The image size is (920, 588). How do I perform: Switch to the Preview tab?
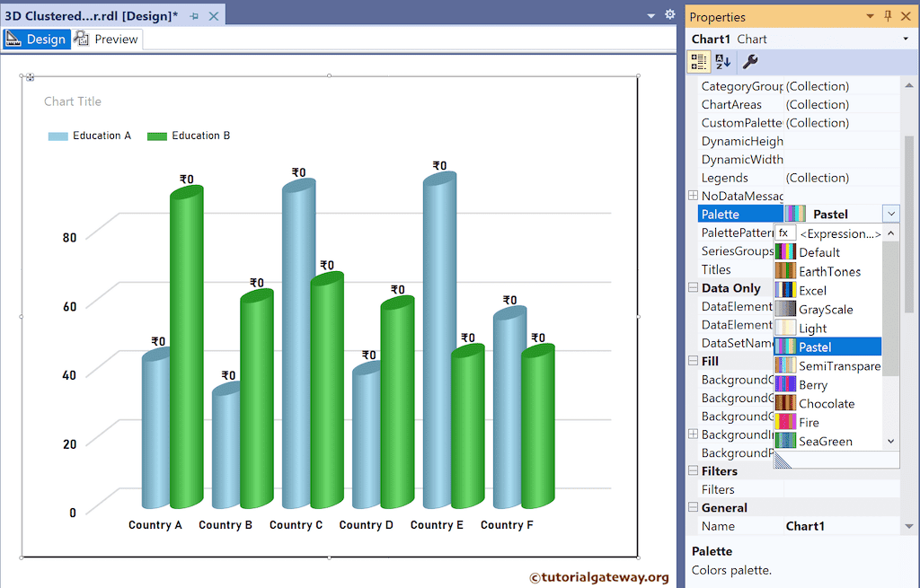pos(108,39)
